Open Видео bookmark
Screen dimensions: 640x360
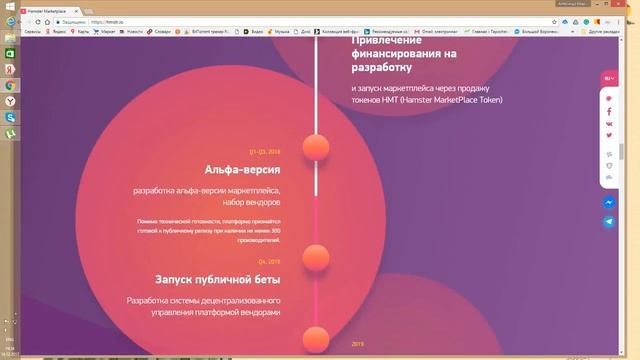coord(253,31)
